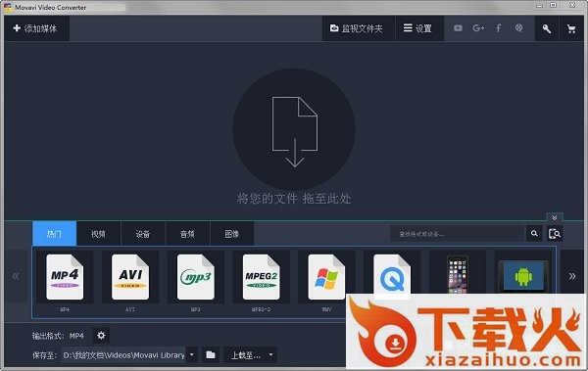Minimize the Movavi Video Converter window

click(x=540, y=6)
